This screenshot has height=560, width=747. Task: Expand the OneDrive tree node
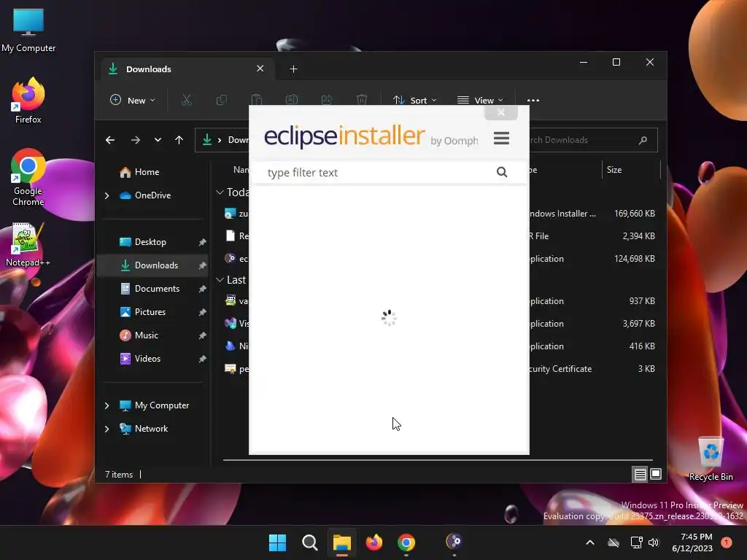107,195
